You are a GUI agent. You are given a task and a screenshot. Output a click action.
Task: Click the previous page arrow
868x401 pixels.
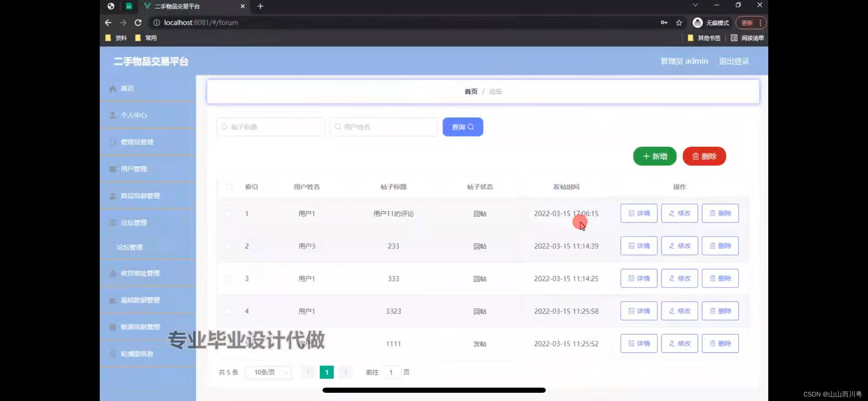pos(309,372)
